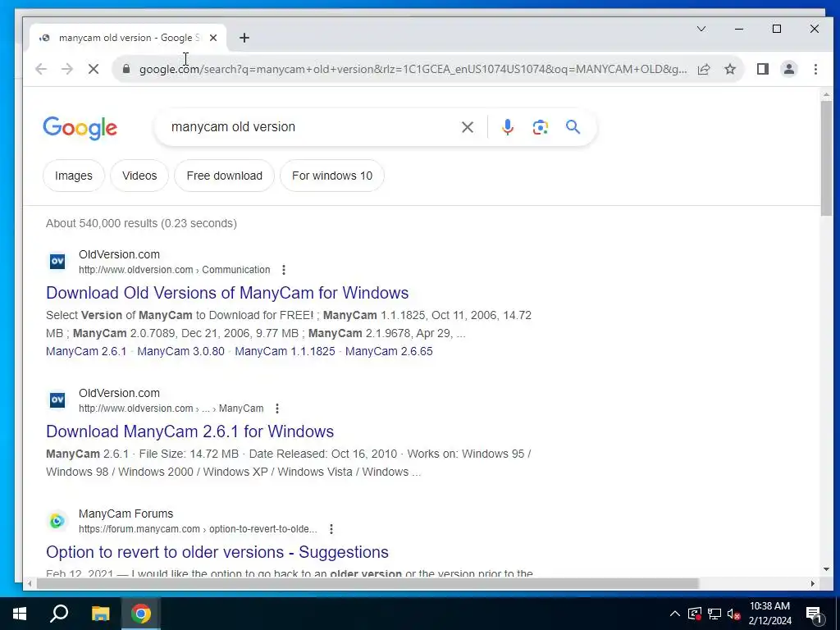
Task: Click the Google search magnifier button
Action: coord(573,127)
